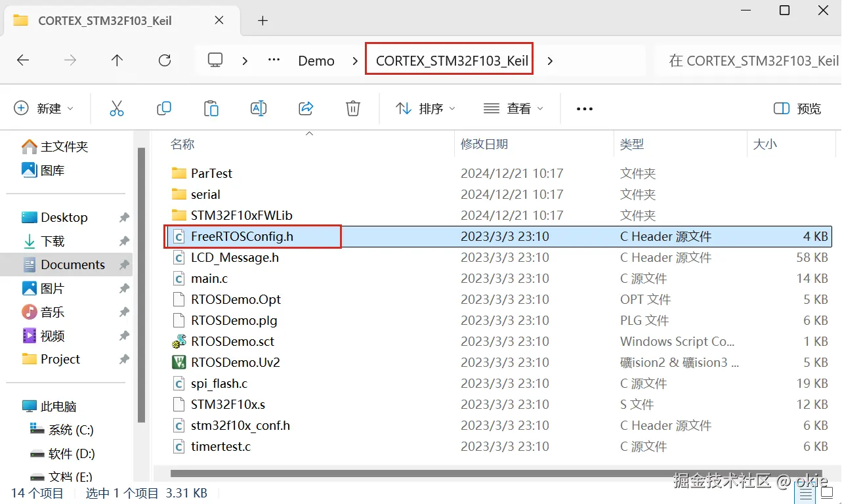842x504 pixels.
Task: Click the Cut scissors icon
Action: point(117,108)
